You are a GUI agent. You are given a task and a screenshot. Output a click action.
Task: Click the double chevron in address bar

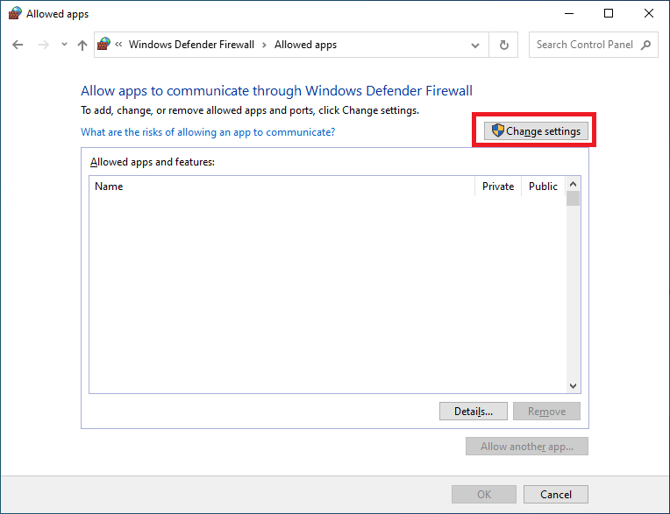pos(119,44)
